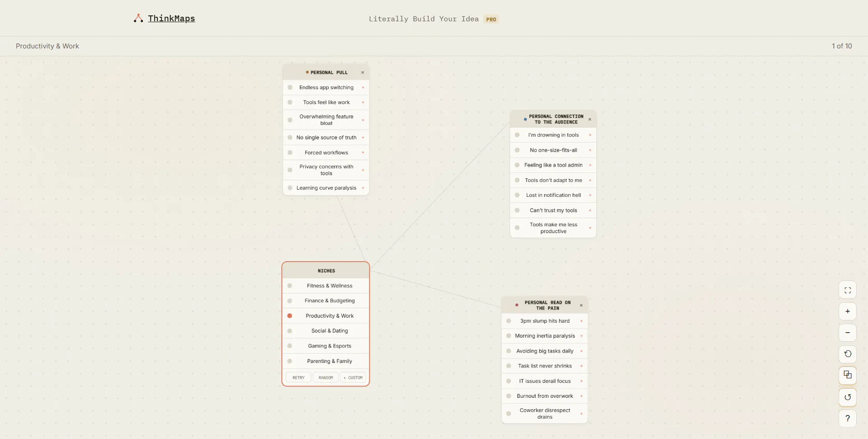Screen dimensions: 868x439
Task: Click the undo counterclockwise arrow icon
Action: tap(848, 354)
